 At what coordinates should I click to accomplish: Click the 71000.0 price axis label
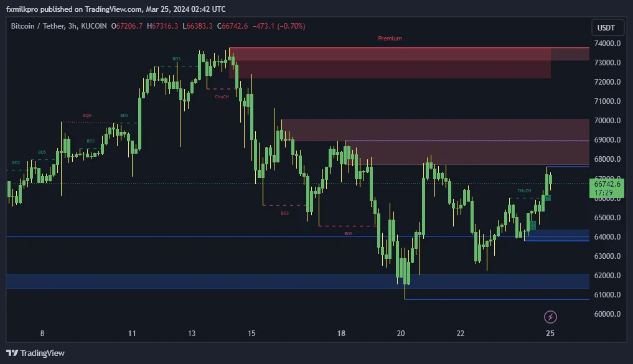(607, 101)
